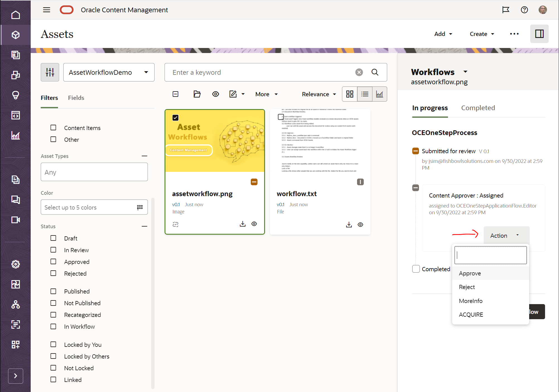Open the More dropdown

click(266, 94)
